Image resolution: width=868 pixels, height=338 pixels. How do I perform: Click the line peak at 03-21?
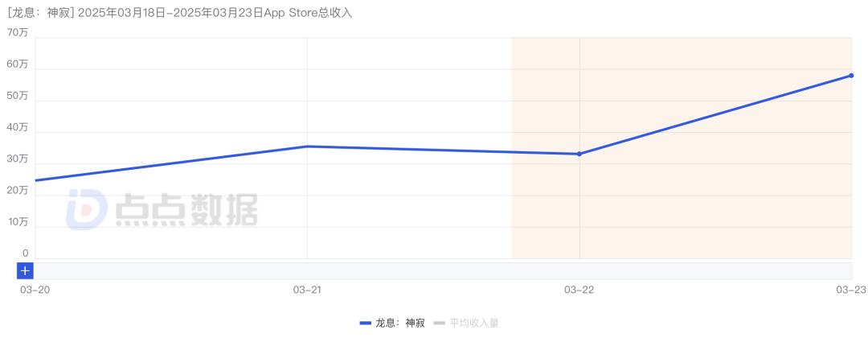308,146
